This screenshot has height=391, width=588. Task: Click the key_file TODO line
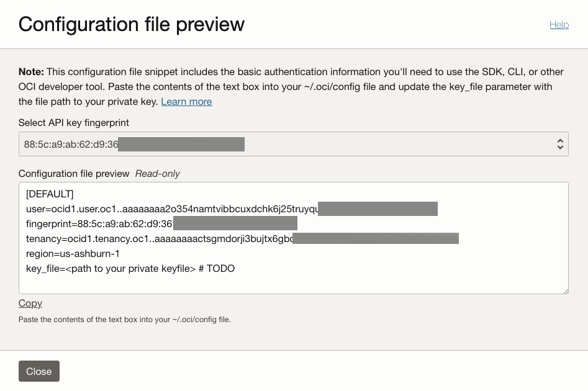(130, 268)
